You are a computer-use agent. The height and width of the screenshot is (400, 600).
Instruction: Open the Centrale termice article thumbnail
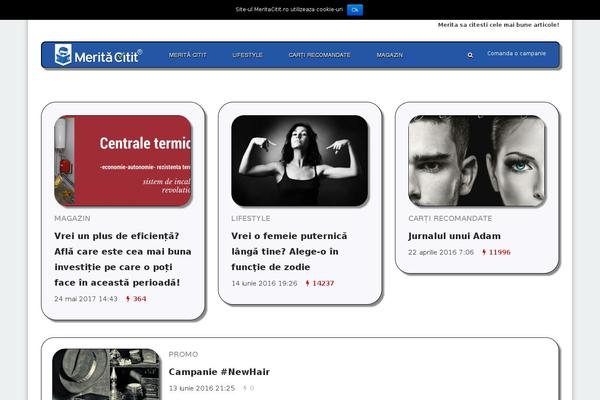tap(123, 160)
